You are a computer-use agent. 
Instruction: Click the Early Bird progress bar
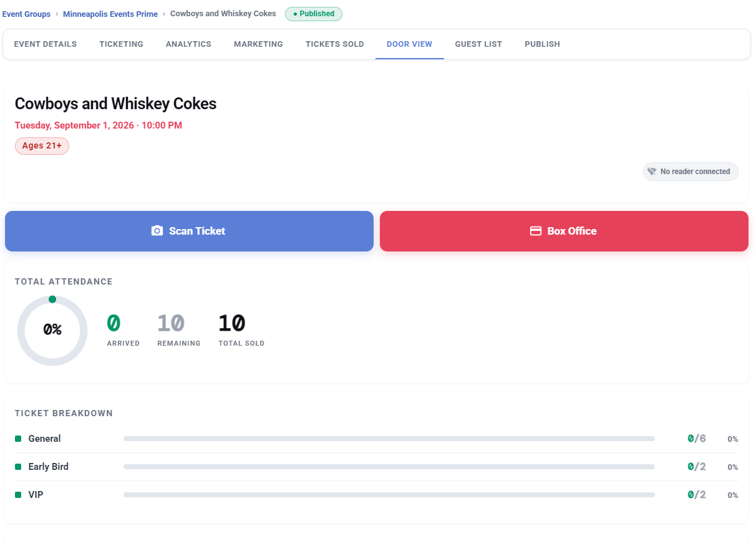coord(389,467)
